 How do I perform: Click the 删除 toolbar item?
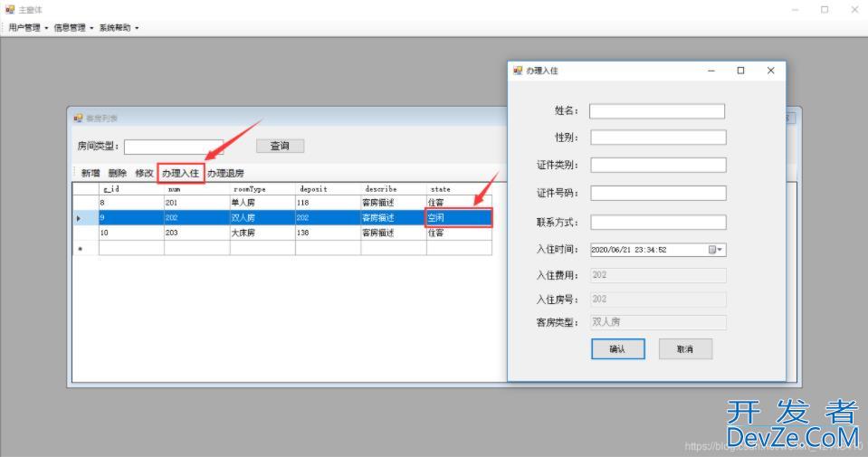click(118, 173)
